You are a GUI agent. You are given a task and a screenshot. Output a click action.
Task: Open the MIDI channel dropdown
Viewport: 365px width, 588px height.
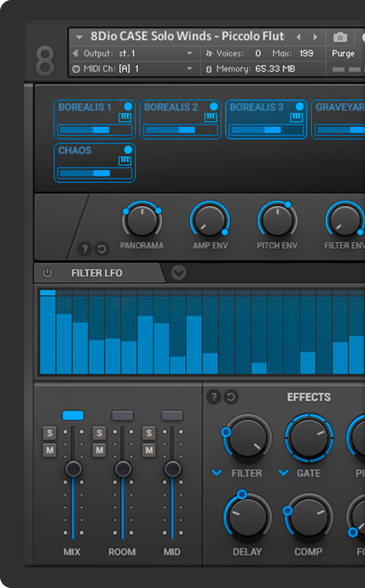(189, 69)
